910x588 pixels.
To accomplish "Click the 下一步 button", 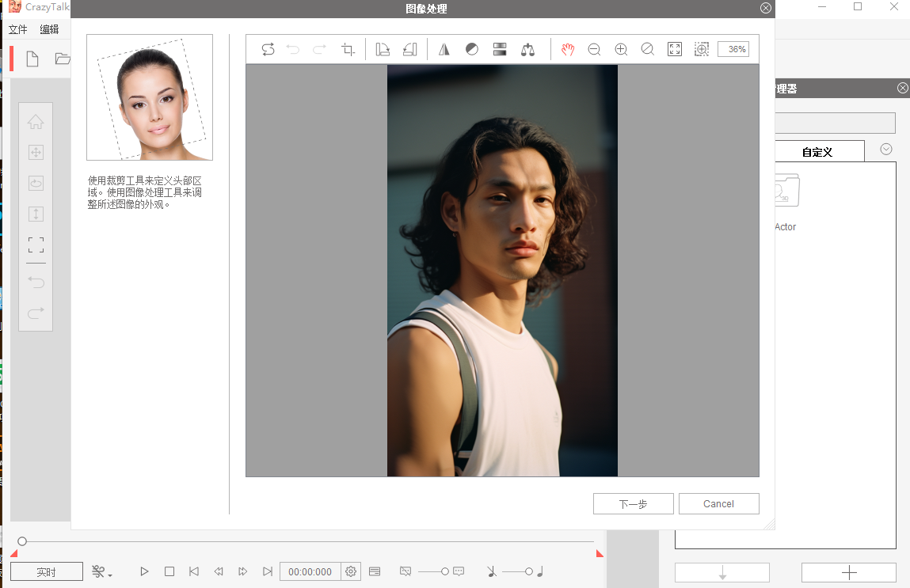I will coord(633,504).
